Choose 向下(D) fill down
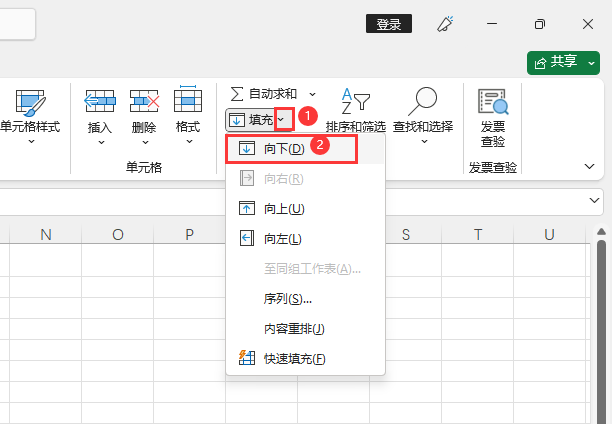 [x=305, y=149]
